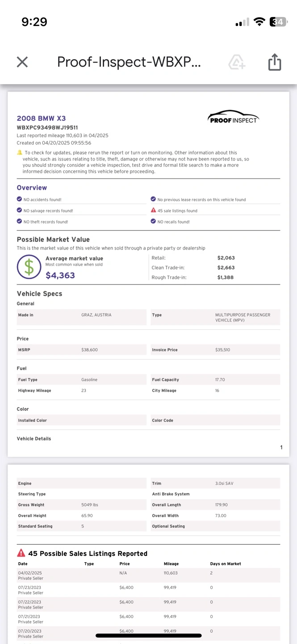Tap the battery indicator showing 34

(278, 22)
